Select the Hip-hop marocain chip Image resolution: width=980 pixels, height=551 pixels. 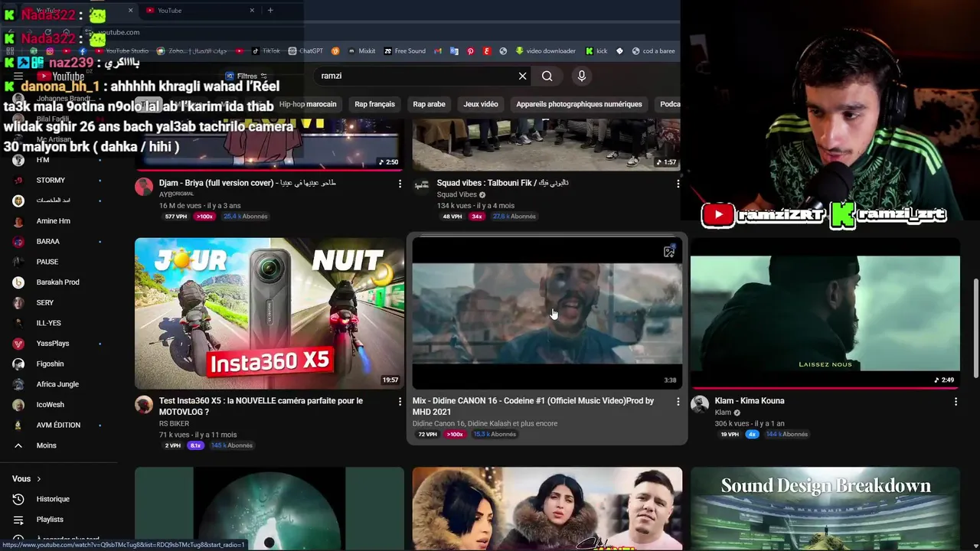tap(308, 104)
